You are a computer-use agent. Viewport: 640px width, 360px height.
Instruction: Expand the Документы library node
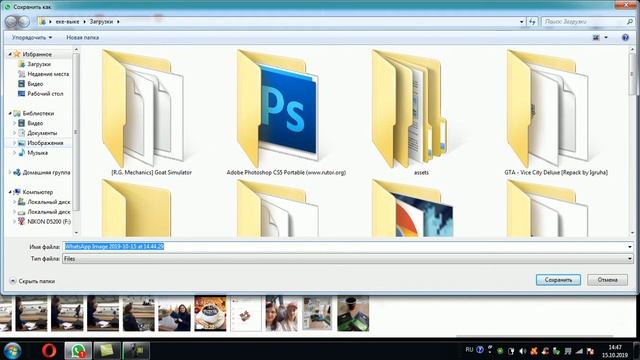point(15,133)
